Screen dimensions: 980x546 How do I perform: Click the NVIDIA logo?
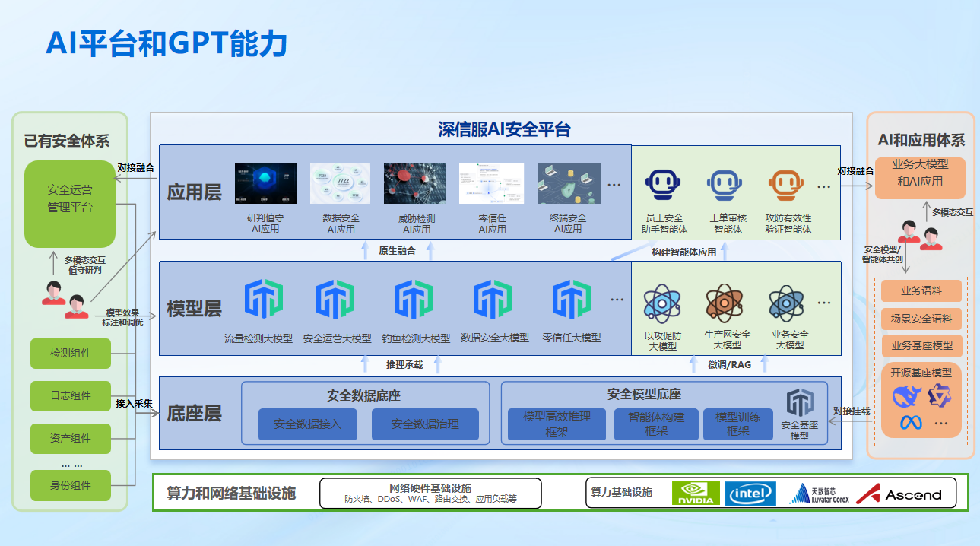pyautogui.click(x=696, y=494)
